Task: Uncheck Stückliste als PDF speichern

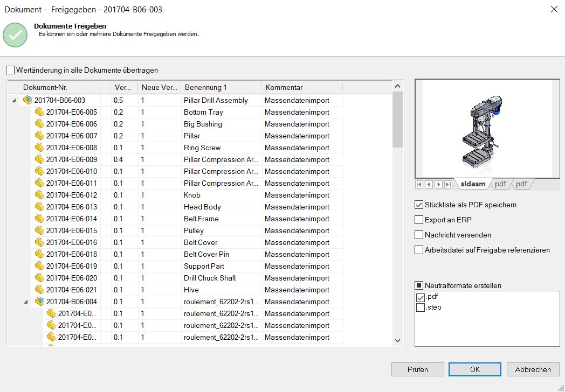Action: coord(419,205)
